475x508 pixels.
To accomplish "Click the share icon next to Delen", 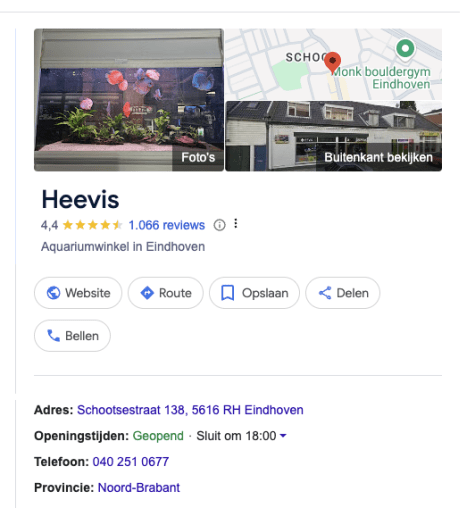I will point(325,293).
